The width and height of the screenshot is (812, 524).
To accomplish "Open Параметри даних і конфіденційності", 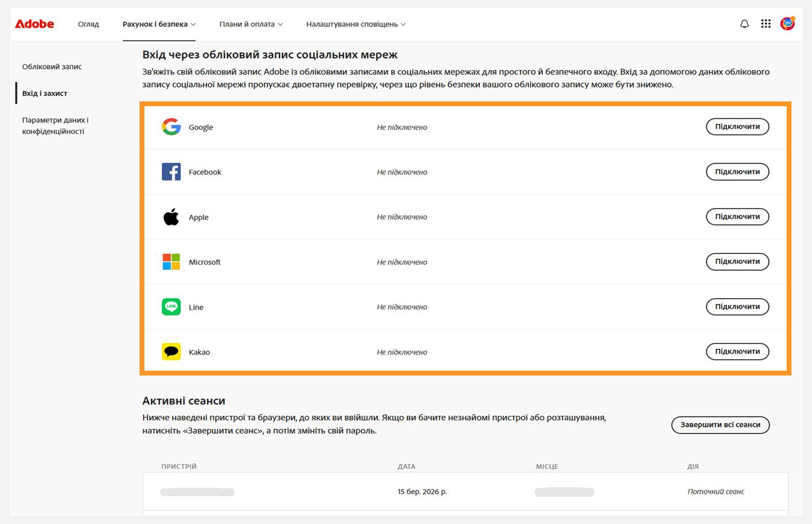I will 56,126.
